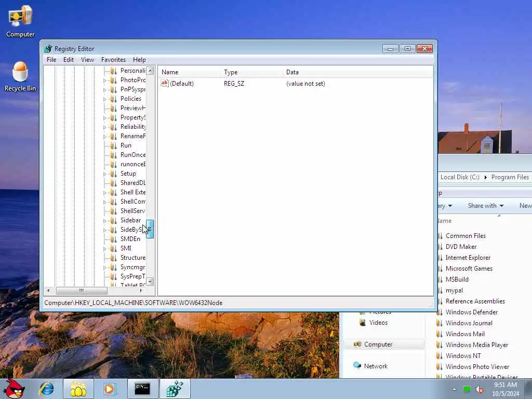Click the Registry Editor title bar icon
Image resolution: width=532 pixels, height=399 pixels.
48,48
